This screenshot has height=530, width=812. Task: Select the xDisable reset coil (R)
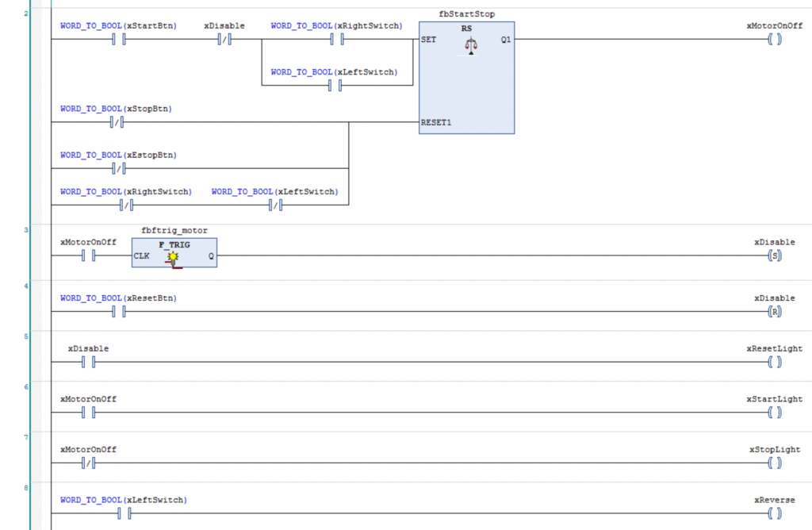[774, 312]
